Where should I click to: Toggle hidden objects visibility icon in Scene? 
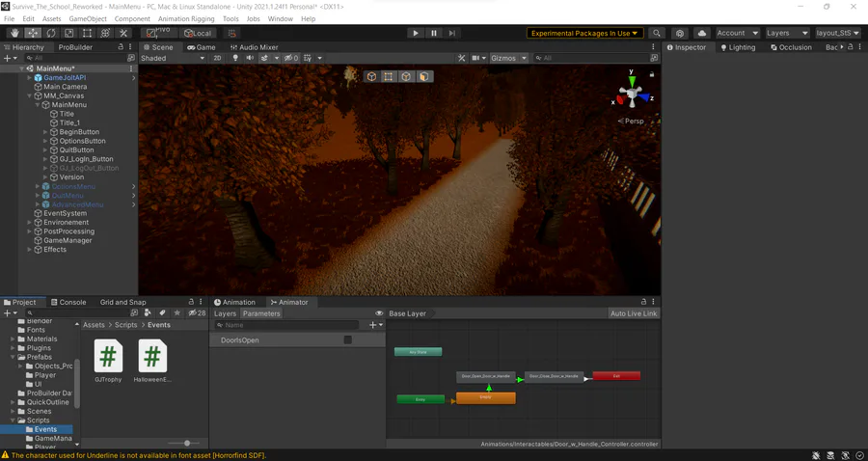290,58
